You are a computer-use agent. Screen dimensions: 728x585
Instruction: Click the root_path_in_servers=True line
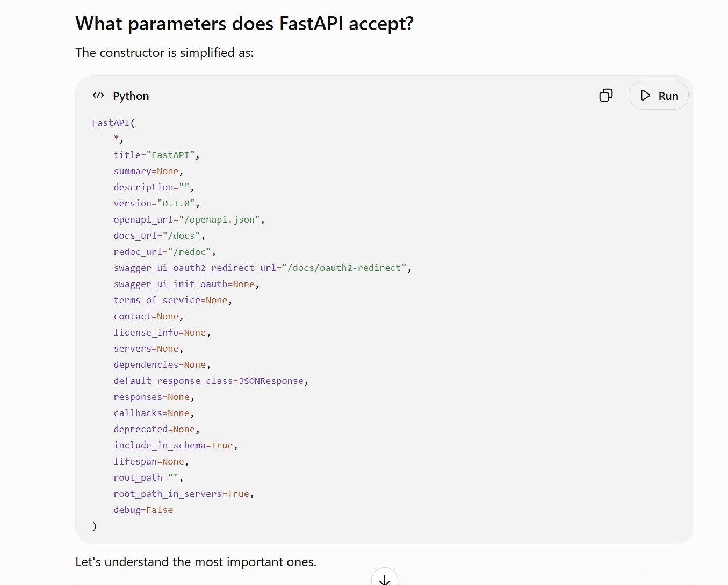click(x=184, y=494)
